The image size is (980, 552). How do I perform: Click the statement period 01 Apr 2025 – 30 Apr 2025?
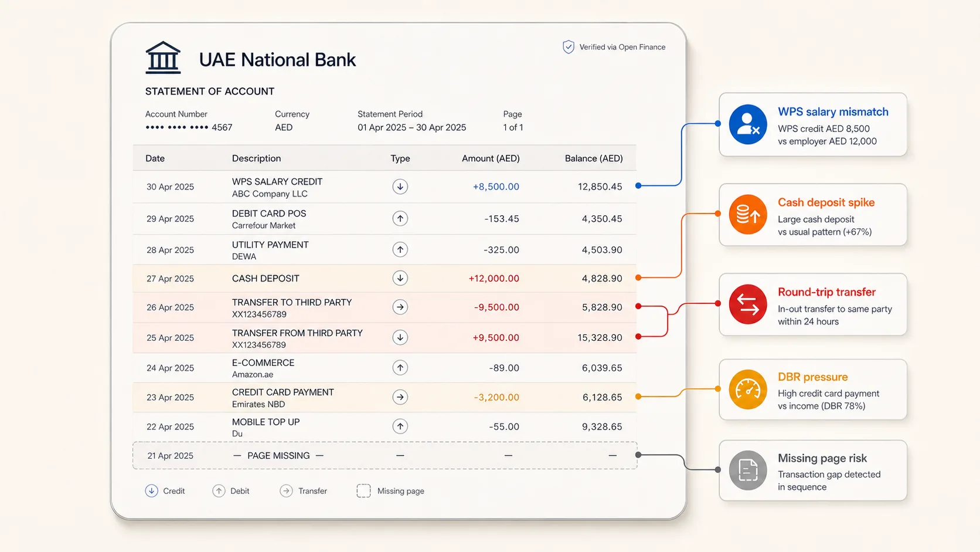412,127
